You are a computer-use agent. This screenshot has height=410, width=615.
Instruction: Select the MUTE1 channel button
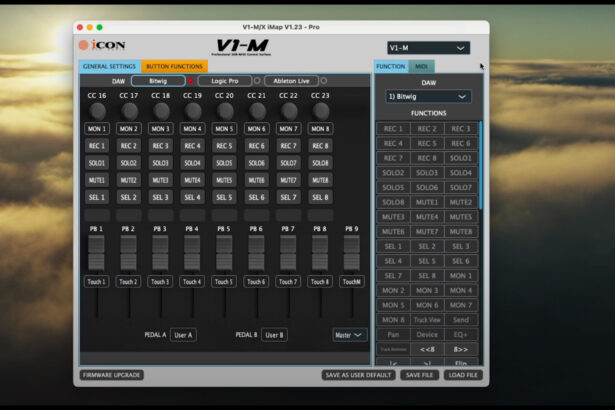click(97, 180)
